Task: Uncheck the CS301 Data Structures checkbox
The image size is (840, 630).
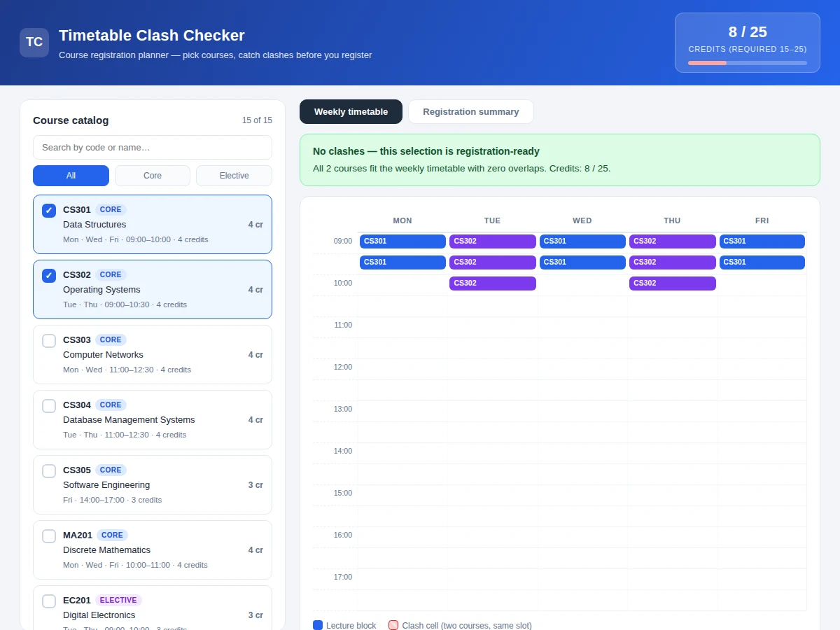Action: pos(49,211)
